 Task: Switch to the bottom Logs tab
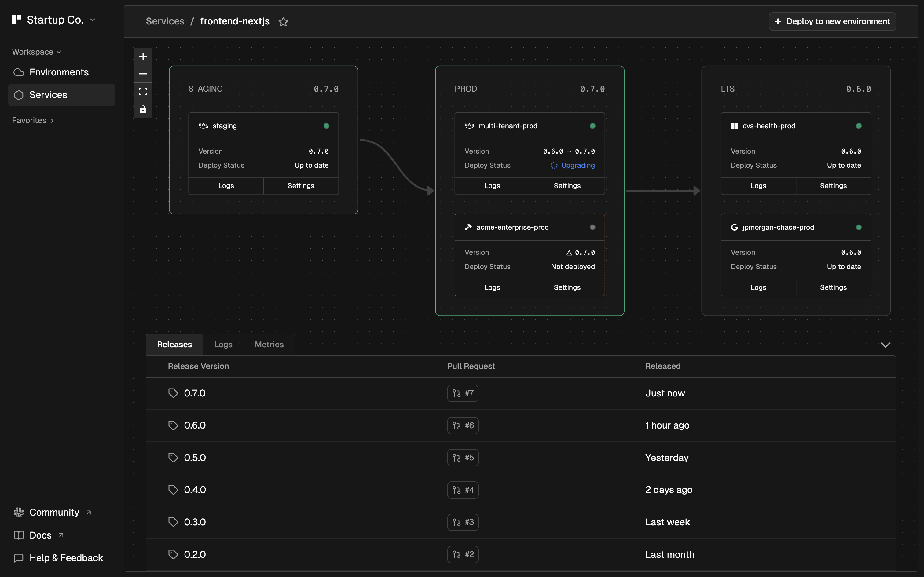223,345
